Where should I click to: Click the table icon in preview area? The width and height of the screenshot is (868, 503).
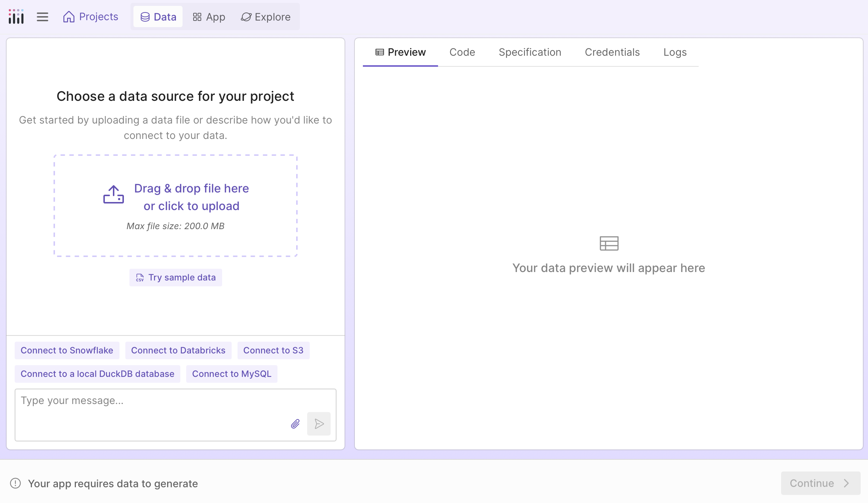tap(609, 243)
